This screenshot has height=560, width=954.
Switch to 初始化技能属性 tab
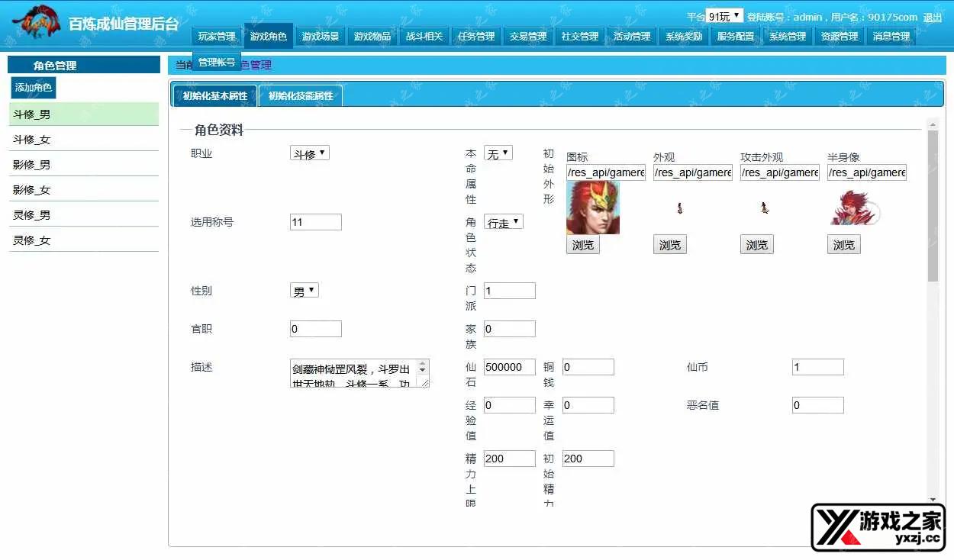301,96
